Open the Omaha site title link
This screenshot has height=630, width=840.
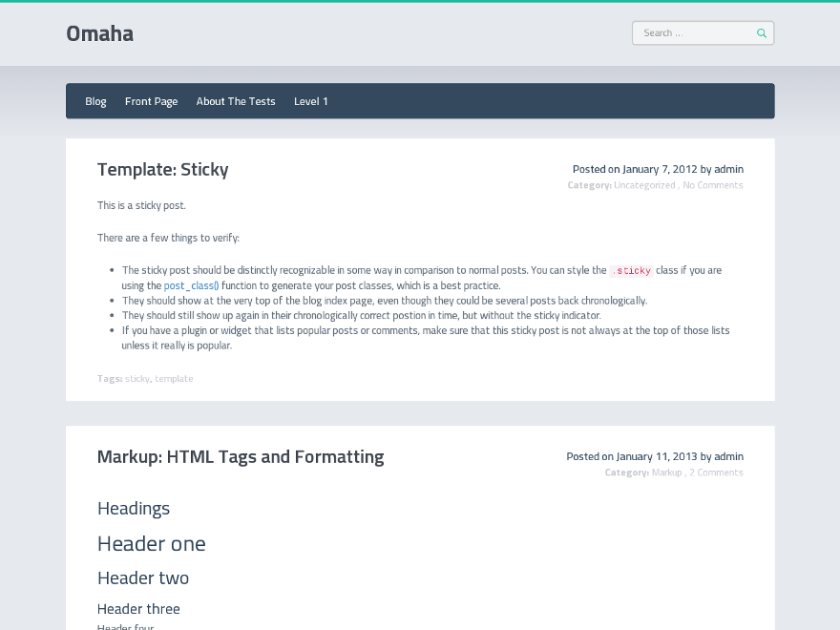pyautogui.click(x=99, y=33)
